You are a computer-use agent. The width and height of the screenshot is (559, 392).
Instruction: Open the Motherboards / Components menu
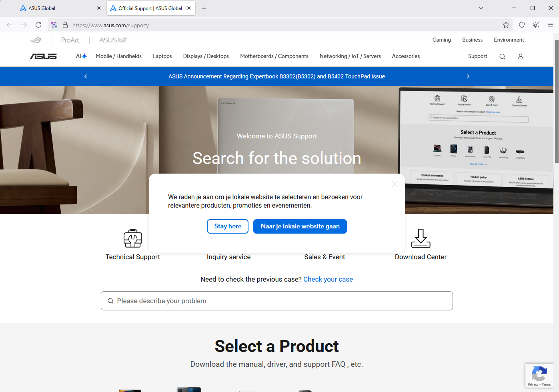click(274, 56)
